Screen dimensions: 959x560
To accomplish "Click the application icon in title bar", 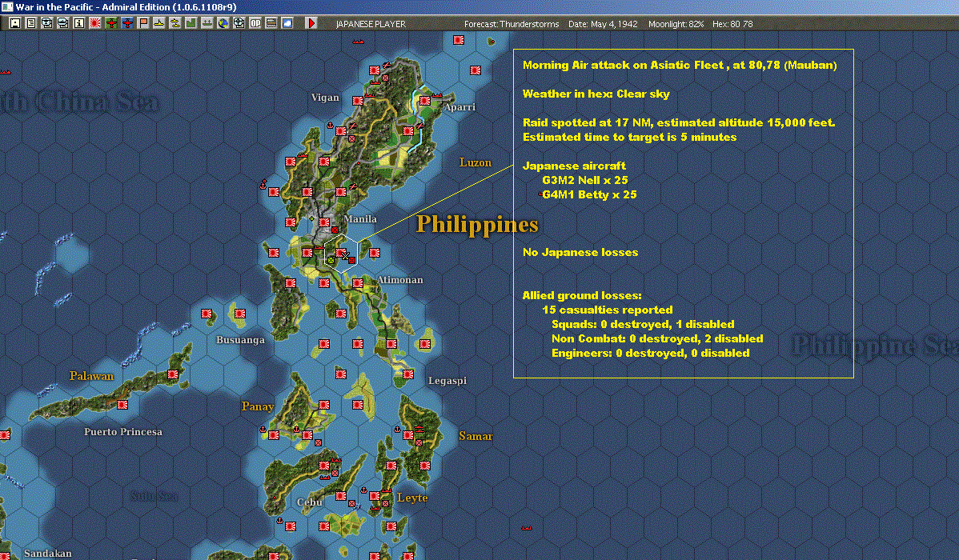I will 6,6.
